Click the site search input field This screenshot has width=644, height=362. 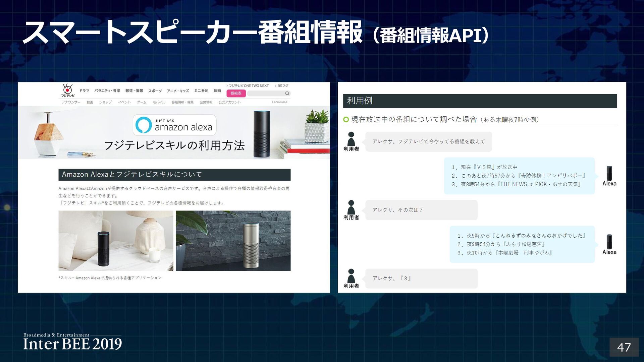pyautogui.click(x=266, y=94)
